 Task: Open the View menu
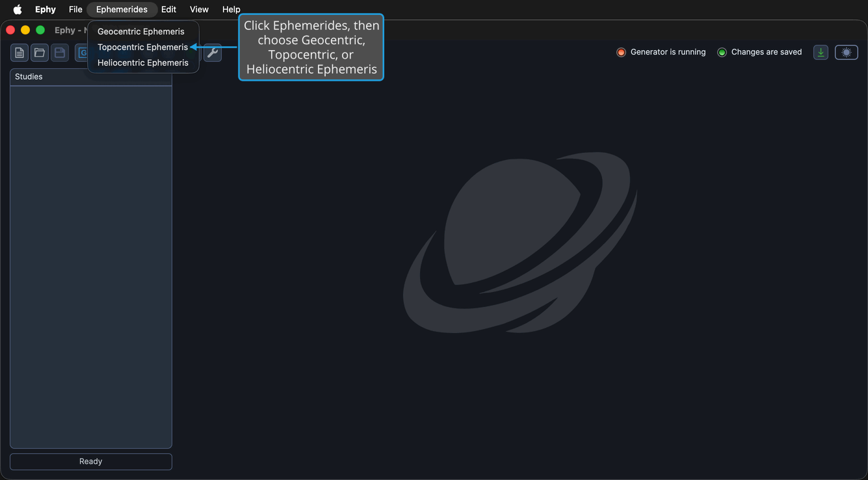coord(199,9)
